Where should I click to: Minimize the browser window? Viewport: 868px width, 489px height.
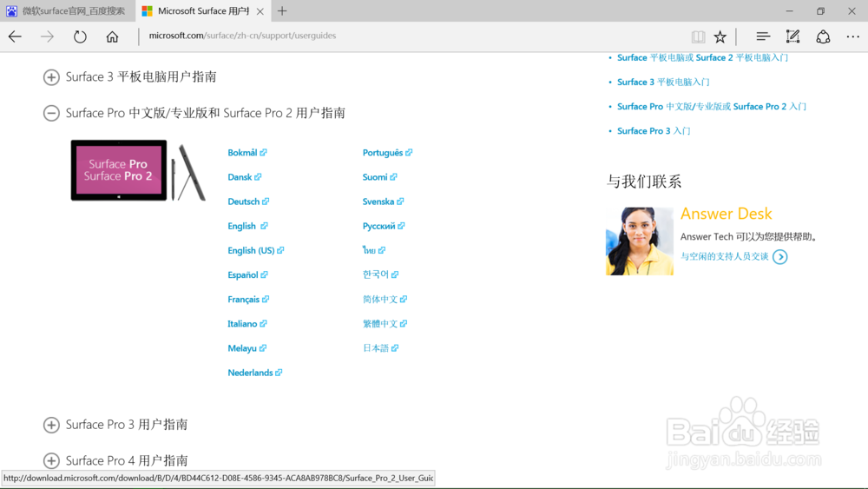[x=789, y=11]
